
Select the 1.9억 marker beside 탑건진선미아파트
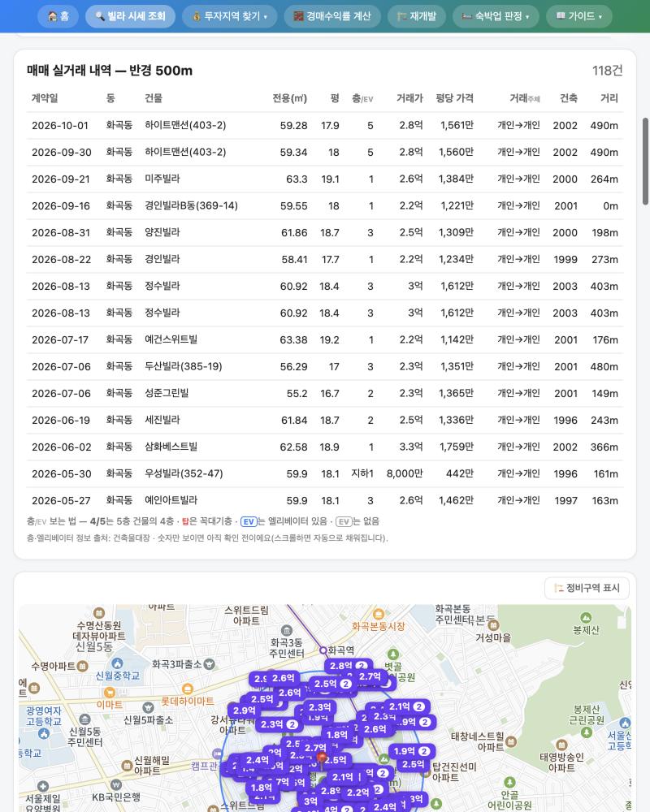point(412,751)
